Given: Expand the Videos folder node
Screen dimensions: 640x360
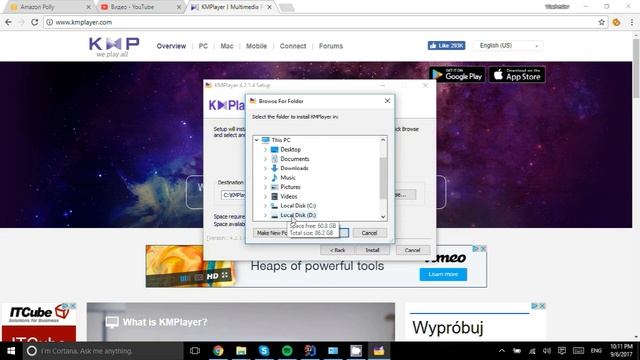Looking at the screenshot, I should (x=265, y=196).
